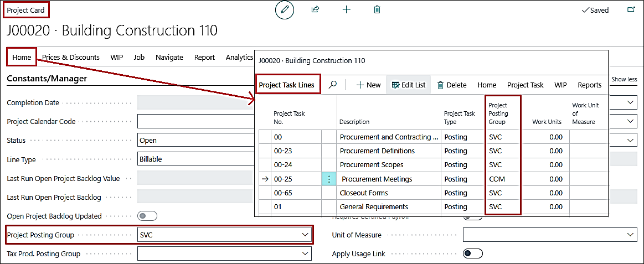This screenshot has width=644, height=264.
Task: Click Show less link
Action: point(624,79)
